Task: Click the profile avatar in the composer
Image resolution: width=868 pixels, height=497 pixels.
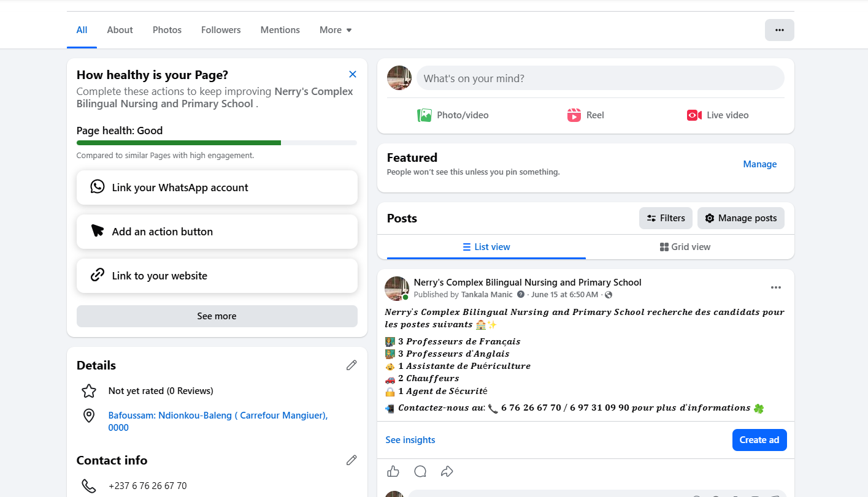Action: (x=399, y=78)
